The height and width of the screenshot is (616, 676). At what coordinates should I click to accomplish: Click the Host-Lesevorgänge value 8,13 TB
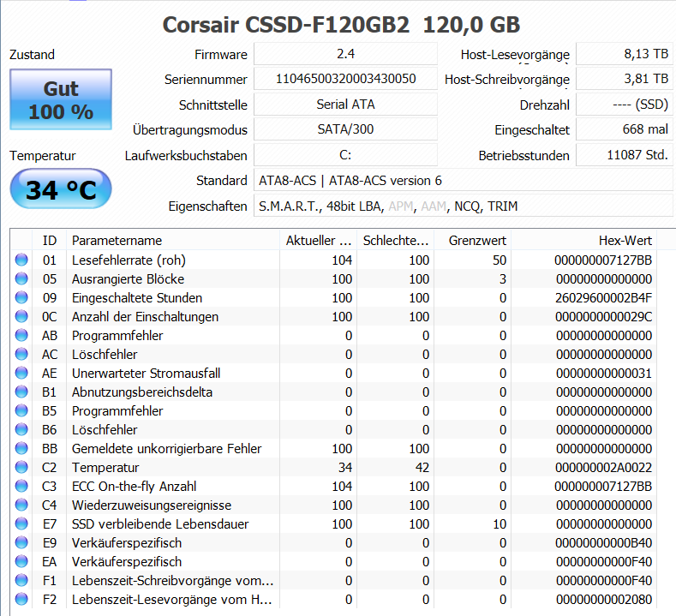[625, 54]
